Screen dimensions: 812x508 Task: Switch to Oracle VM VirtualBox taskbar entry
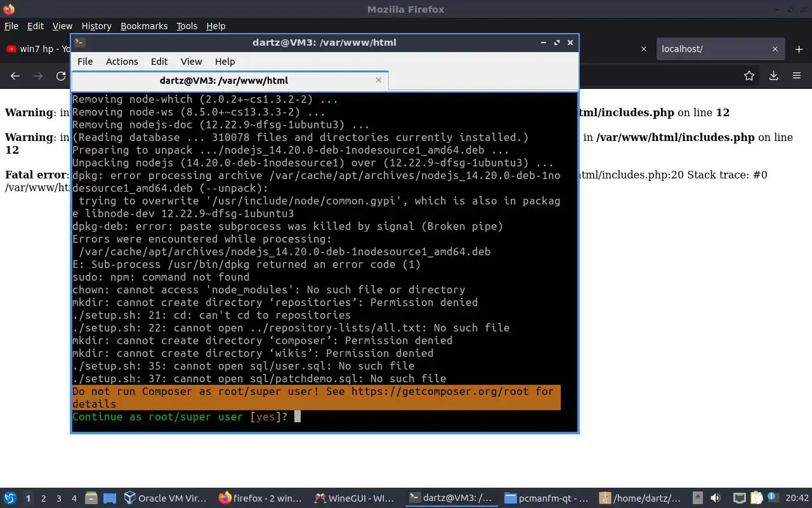166,498
